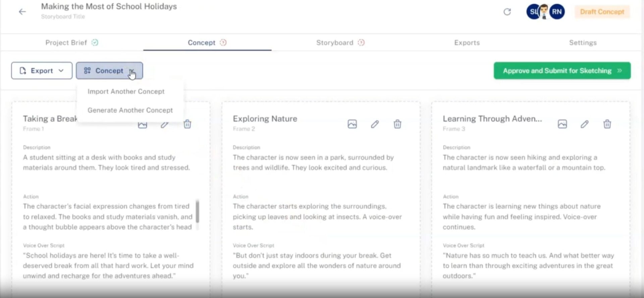This screenshot has height=298, width=644.
Task: Click the refresh icon near avatars
Action: click(507, 12)
